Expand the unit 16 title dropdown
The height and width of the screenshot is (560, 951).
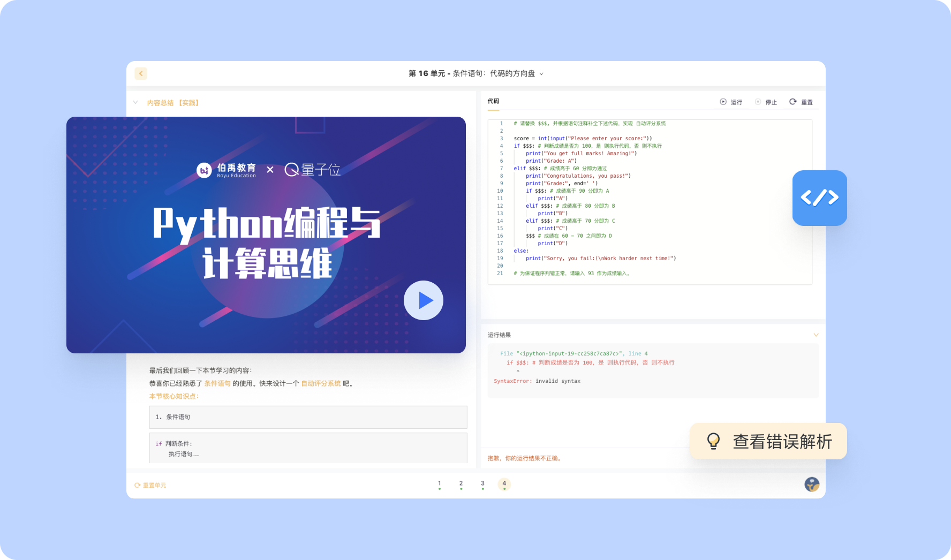coord(541,74)
